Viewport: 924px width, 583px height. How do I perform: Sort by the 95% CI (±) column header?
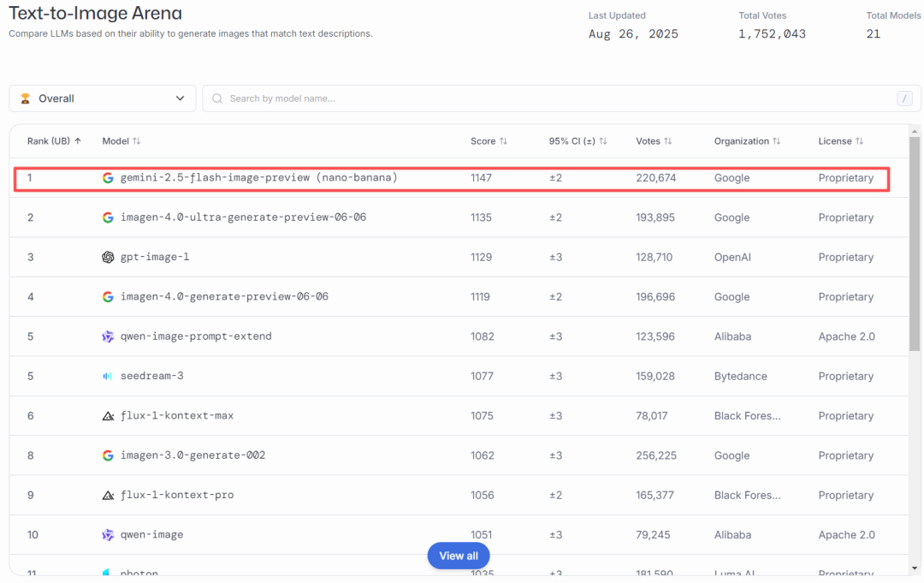(578, 141)
